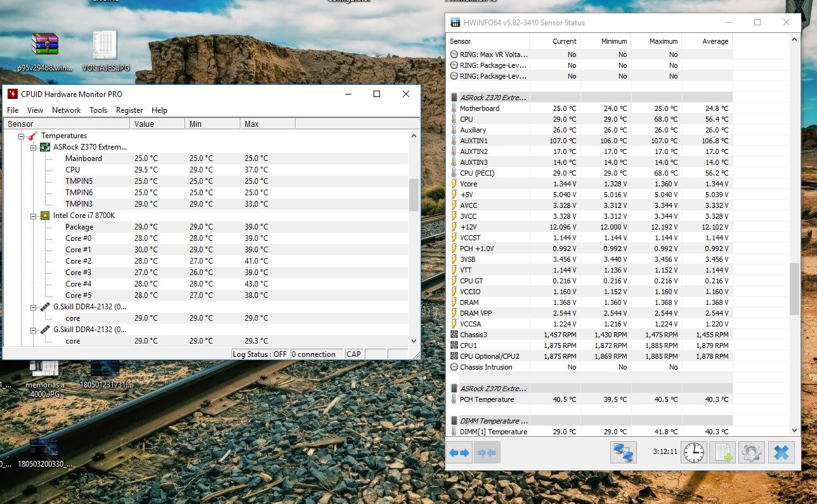817x504 pixels.
Task: Click the Max column header in HWMonitor
Action: 268,124
